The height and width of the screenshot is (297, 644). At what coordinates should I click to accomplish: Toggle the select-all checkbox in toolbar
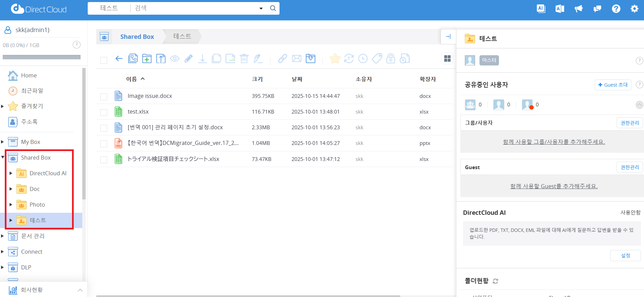point(104,60)
